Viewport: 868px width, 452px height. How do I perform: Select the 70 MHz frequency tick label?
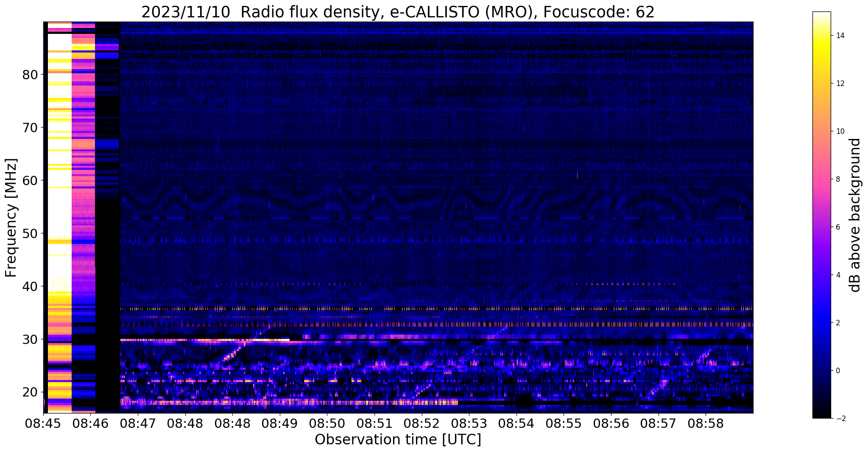(x=30, y=128)
